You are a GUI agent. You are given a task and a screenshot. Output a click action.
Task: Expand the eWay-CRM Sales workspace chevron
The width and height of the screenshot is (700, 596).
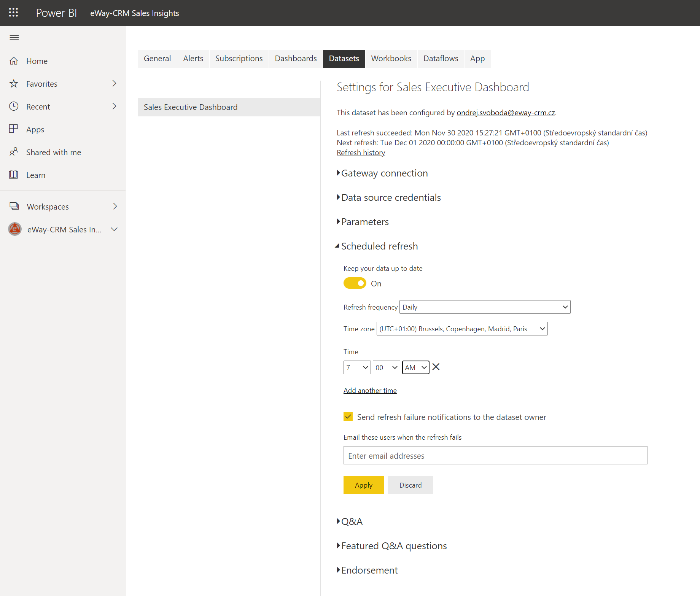coord(114,229)
